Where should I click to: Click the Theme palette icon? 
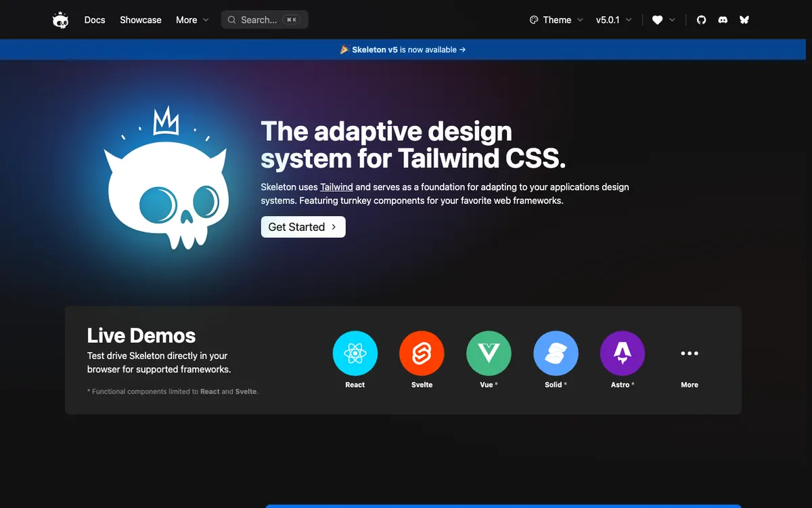534,20
